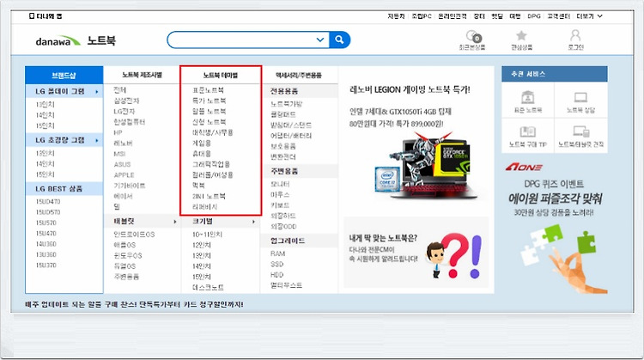Image resolution: width=644 pixels, height=360 pixels.
Task: Open 핫딜 in the top navigation
Action: (x=497, y=16)
